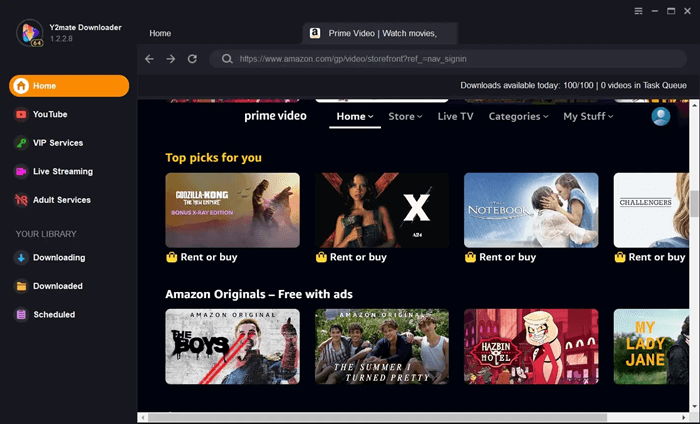Open the Prime Video profile avatar
The height and width of the screenshot is (424, 700).
(x=661, y=116)
